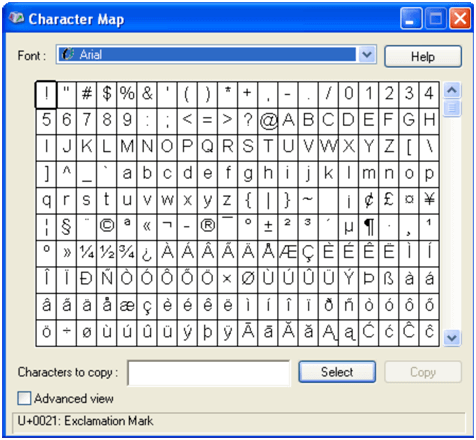476x440 pixels.
Task: Choose the pound sterling £ character
Action: click(x=389, y=200)
